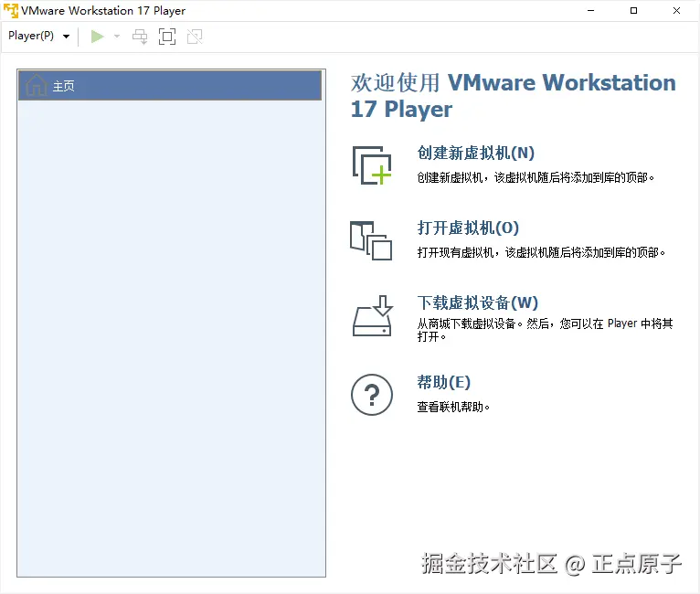
Task: Click the VMware logo in title bar
Action: tap(11, 10)
